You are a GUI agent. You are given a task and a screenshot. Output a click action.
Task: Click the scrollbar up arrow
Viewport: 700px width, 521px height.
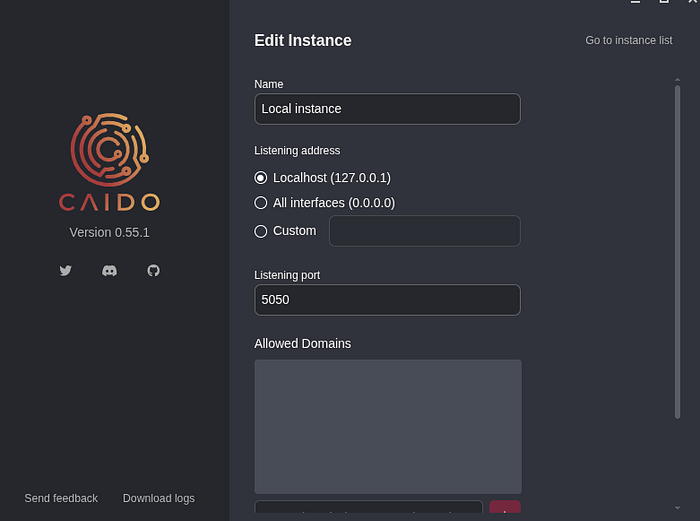[x=677, y=79]
